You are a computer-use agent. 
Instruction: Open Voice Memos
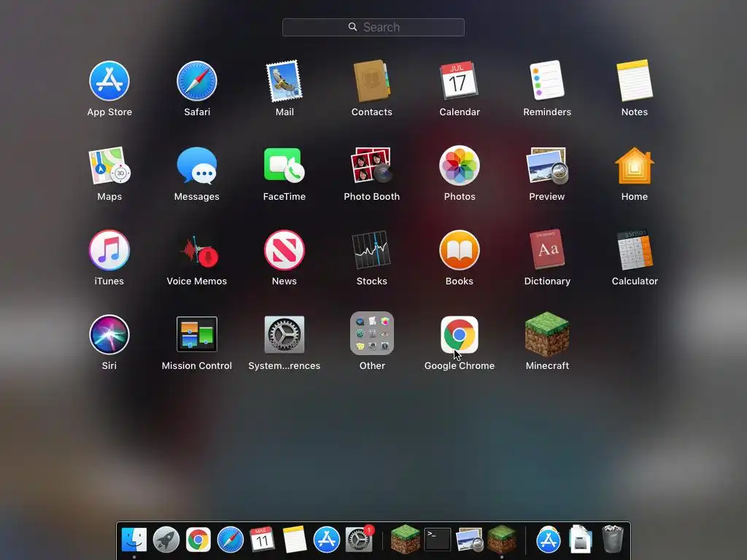(198, 252)
